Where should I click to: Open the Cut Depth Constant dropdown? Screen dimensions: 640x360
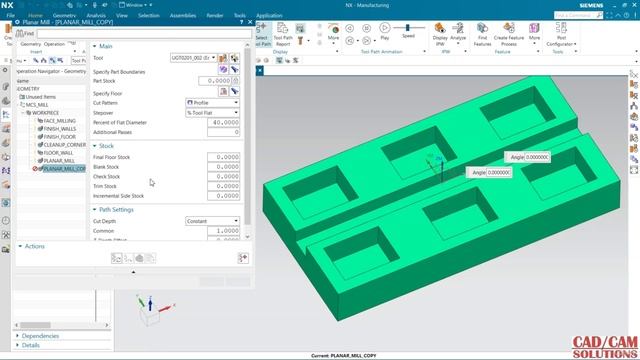point(212,221)
